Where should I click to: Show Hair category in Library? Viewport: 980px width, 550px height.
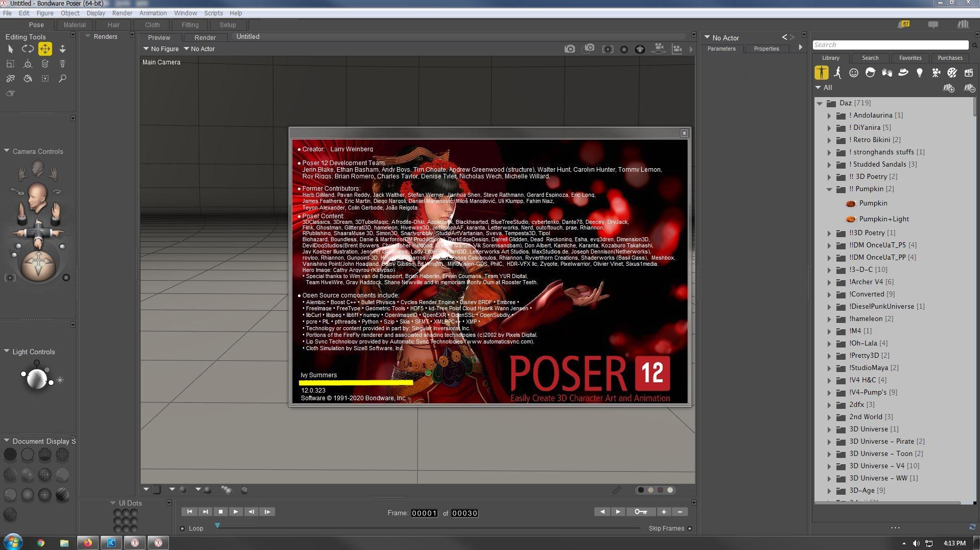pyautogui.click(x=870, y=73)
